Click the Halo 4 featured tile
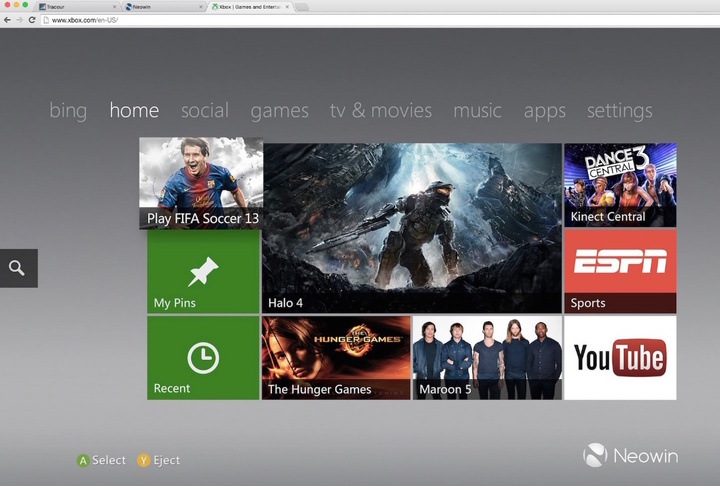 tap(412, 228)
